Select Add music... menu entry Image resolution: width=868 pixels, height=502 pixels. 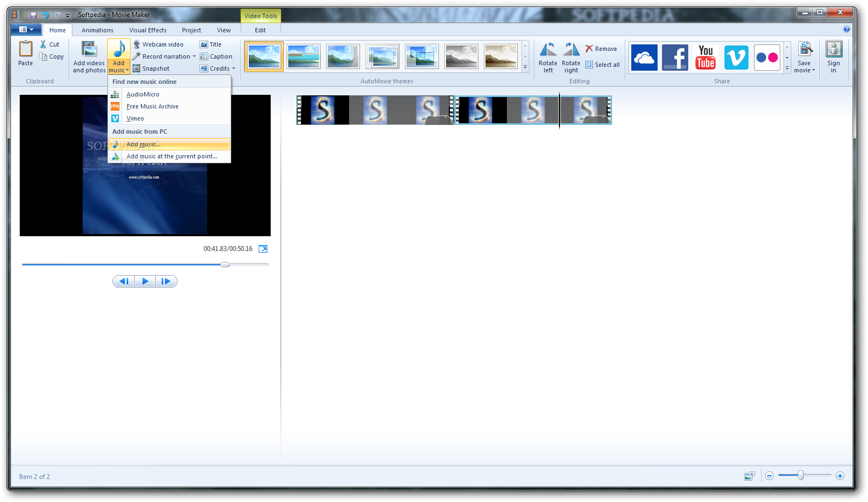coord(169,144)
